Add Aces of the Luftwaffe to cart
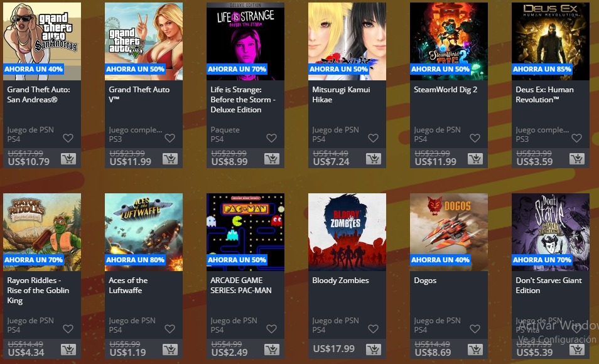 tap(170, 349)
